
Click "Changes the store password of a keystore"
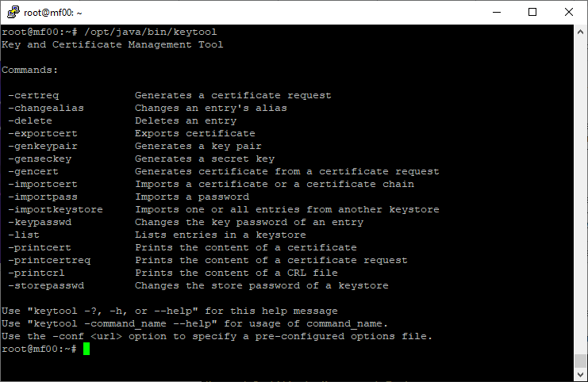(262, 286)
